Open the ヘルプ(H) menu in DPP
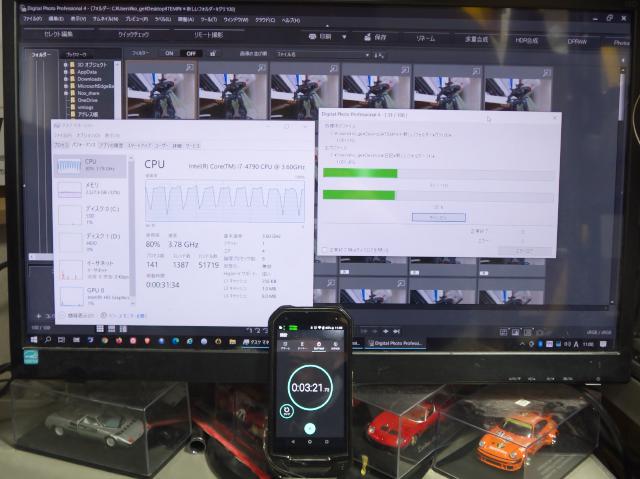The width and height of the screenshot is (640, 479). [x=291, y=20]
